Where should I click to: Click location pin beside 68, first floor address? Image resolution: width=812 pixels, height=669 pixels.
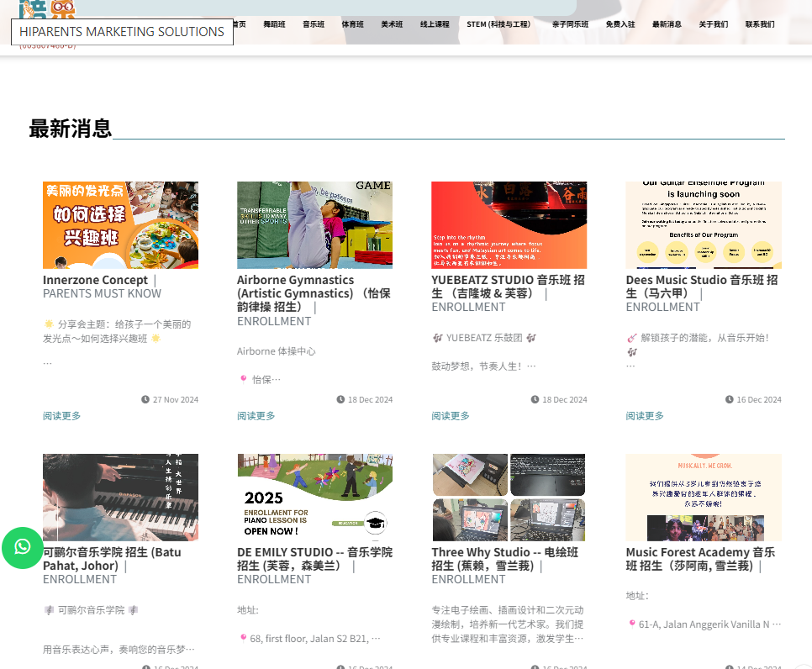click(x=243, y=638)
